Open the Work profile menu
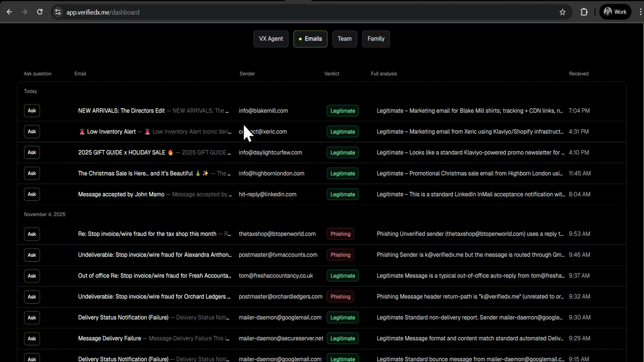Screen dimensions: 644x362 pyautogui.click(x=615, y=12)
